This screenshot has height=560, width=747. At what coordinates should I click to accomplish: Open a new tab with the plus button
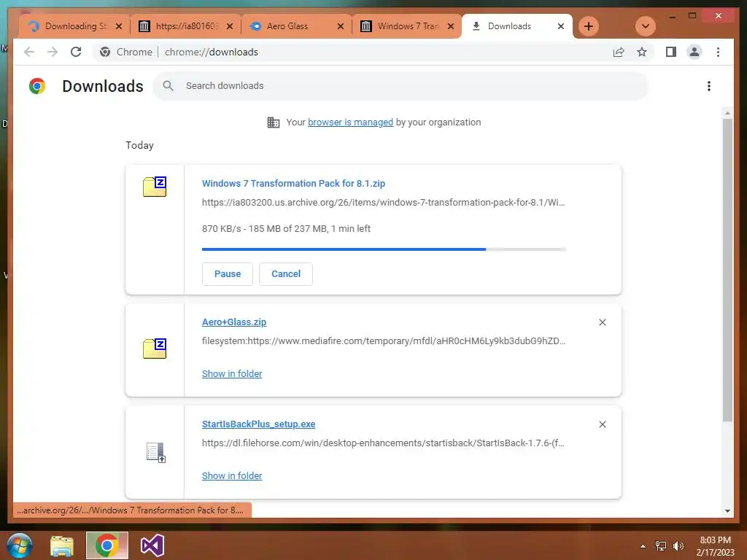(589, 26)
